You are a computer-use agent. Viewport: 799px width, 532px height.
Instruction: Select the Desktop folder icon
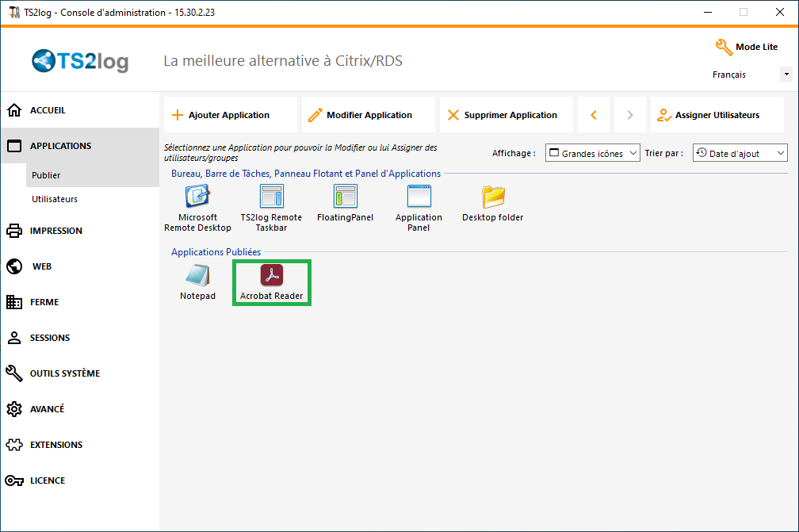pos(493,197)
